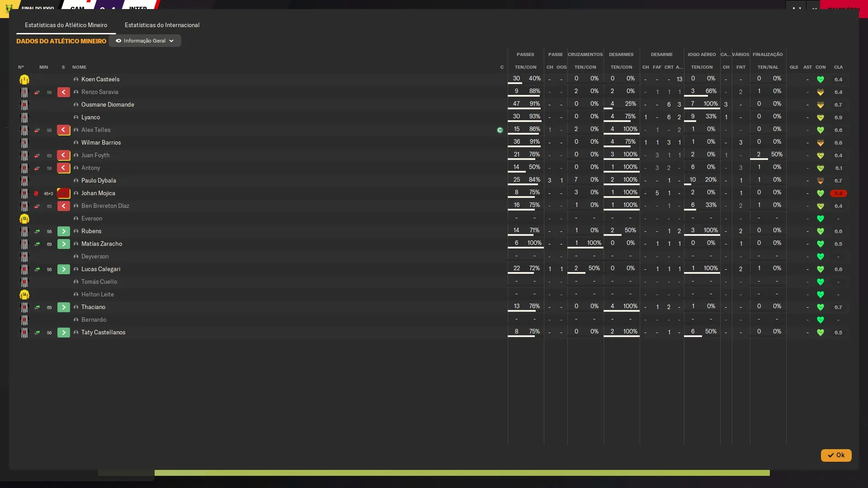The width and height of the screenshot is (868, 488).
Task: Click Ben Brereton Díaz substituted-off arrow
Action: (x=37, y=206)
